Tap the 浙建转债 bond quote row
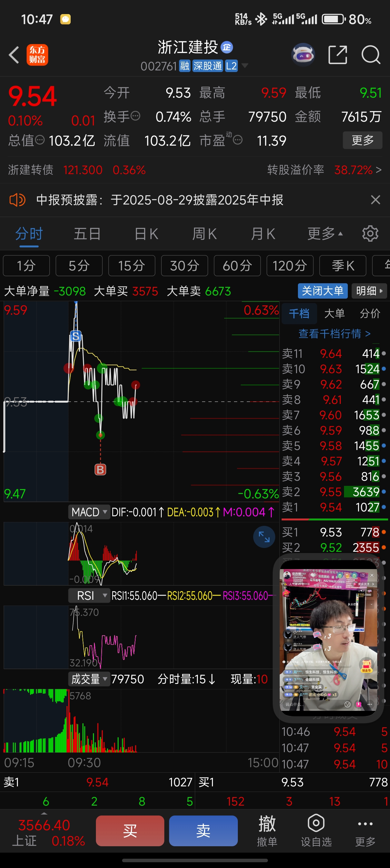Screen dimensions: 390x868 click(x=77, y=170)
